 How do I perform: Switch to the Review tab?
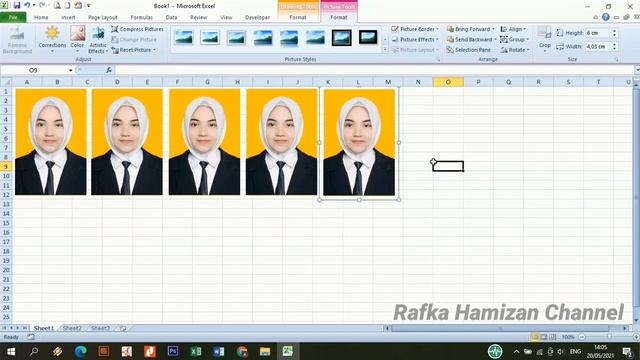198,17
